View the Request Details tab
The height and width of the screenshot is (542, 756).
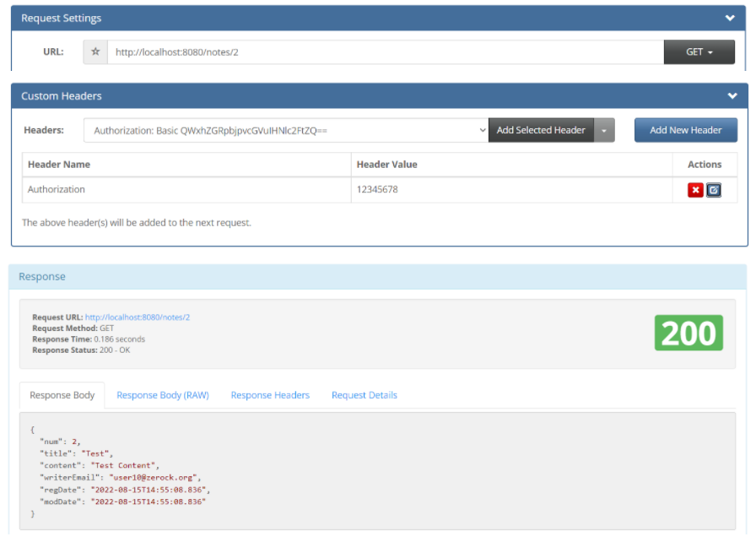(x=364, y=394)
